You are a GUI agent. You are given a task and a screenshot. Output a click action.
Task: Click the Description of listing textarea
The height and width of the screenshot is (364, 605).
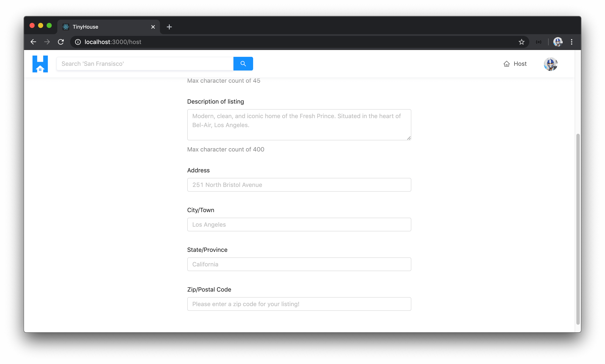299,125
